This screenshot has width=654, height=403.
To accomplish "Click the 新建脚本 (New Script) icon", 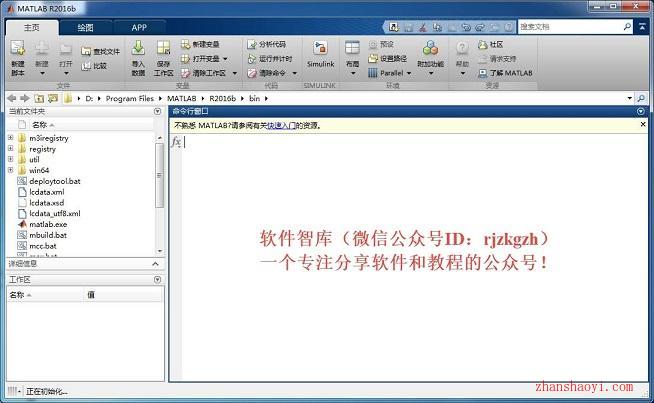I will 18,48.
